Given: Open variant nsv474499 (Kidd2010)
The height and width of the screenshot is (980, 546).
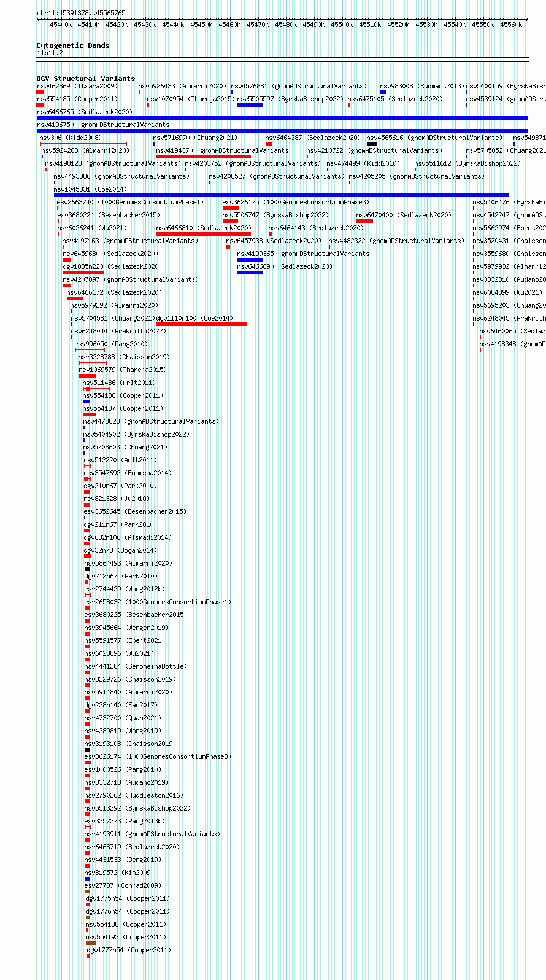Looking at the screenshot, I should [x=363, y=163].
